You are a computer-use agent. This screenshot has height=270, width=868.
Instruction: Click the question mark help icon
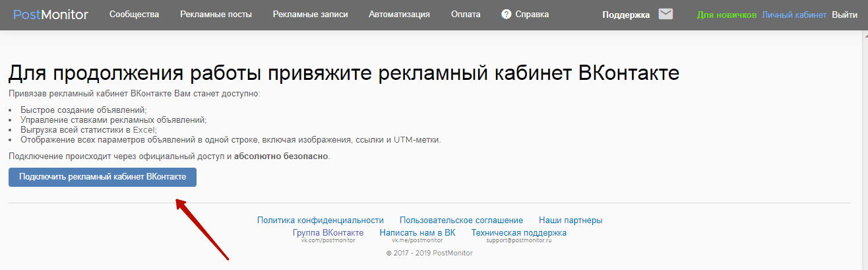[x=507, y=14]
